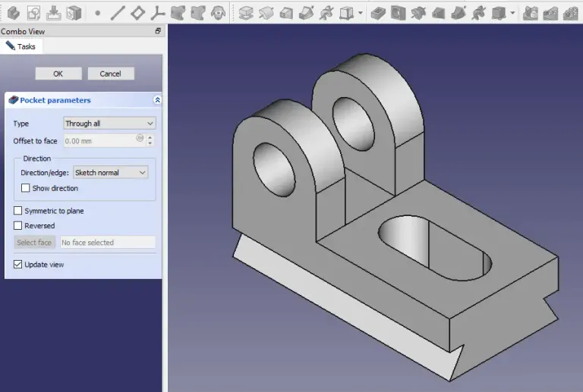Click the Pocket tool in toolbar
This screenshot has height=392, width=583.
pyautogui.click(x=378, y=13)
